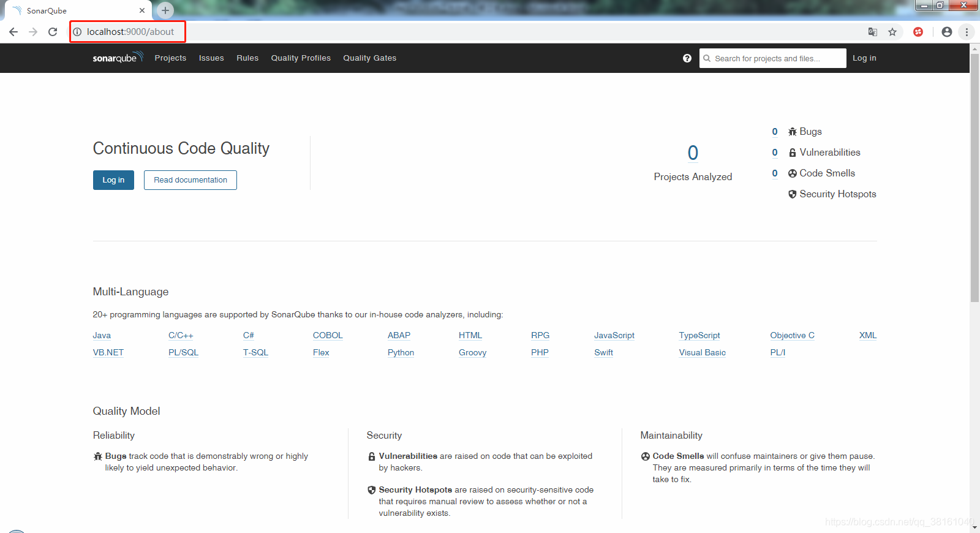Focus the Search for projects and files field

773,58
